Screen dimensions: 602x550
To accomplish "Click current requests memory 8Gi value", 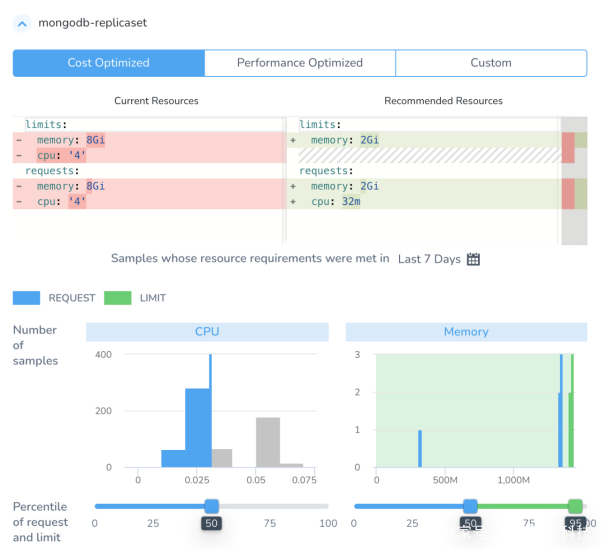I will [96, 186].
